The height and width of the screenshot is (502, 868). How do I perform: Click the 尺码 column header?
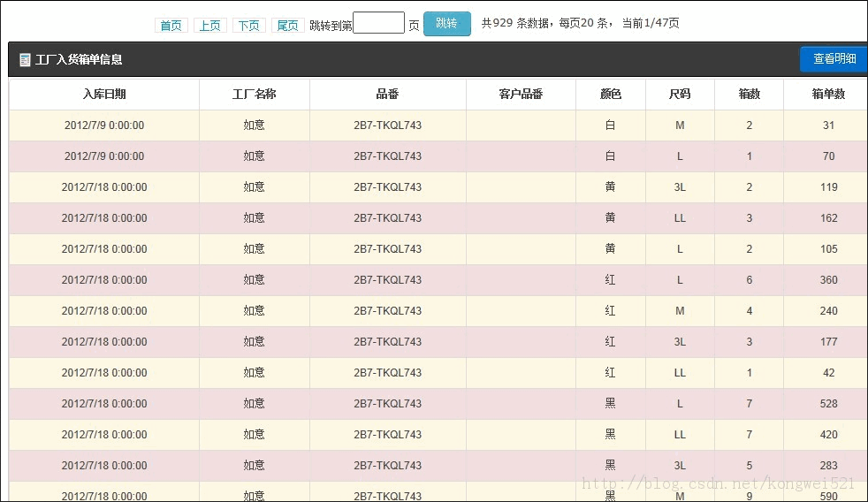tap(680, 95)
